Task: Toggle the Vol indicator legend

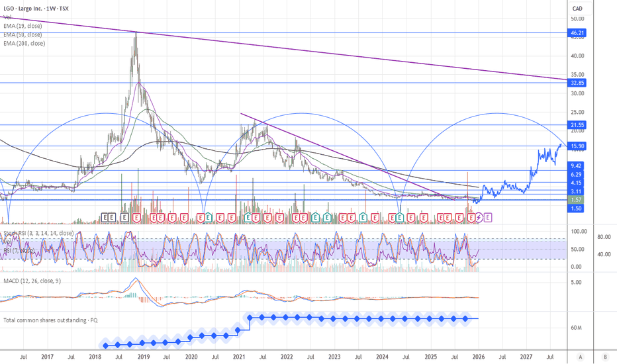Action: point(6,17)
